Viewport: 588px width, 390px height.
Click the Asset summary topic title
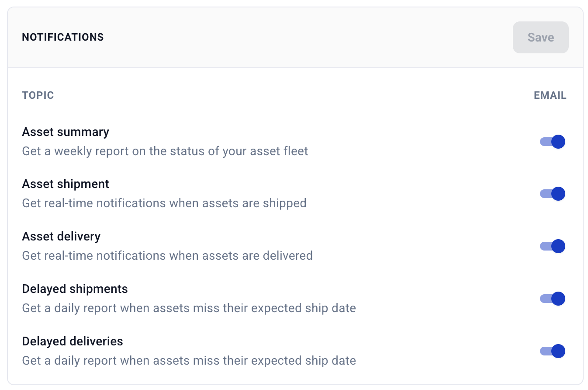(66, 132)
